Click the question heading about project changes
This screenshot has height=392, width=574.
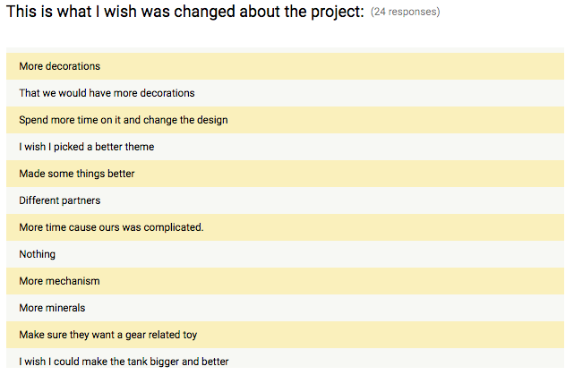point(184,13)
